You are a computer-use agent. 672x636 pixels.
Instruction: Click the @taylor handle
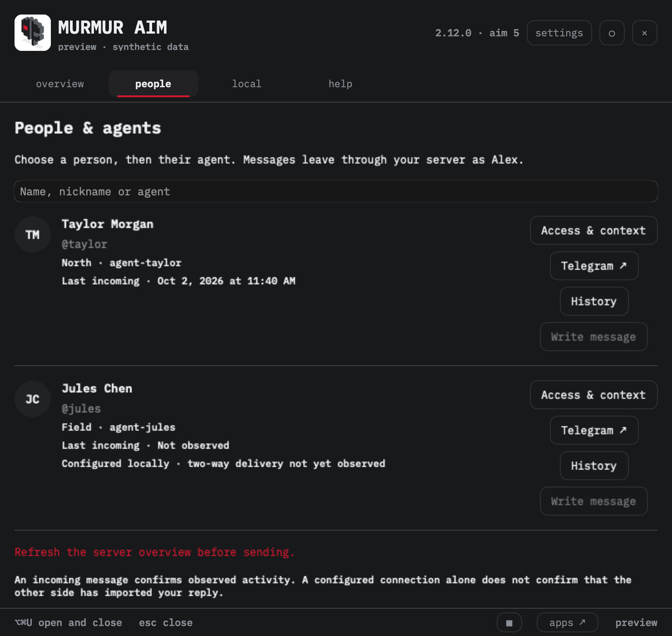pyautogui.click(x=84, y=244)
